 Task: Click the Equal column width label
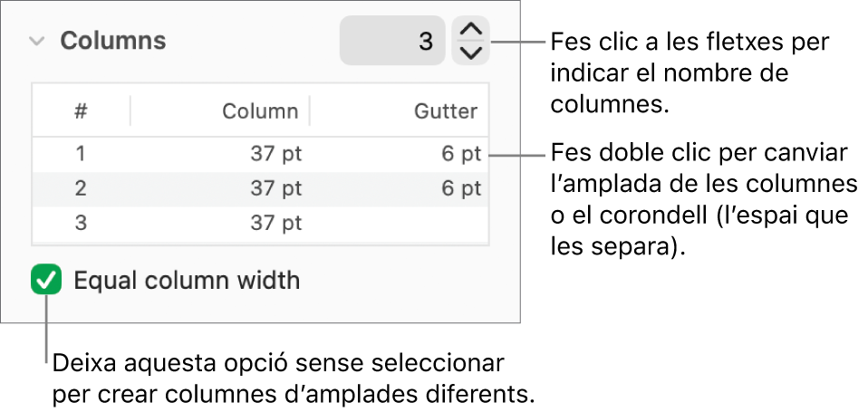tap(187, 281)
